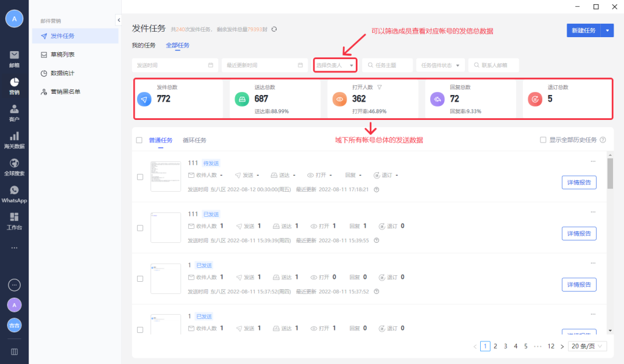
Task: Click the 任务主题 search field
Action: click(x=388, y=65)
